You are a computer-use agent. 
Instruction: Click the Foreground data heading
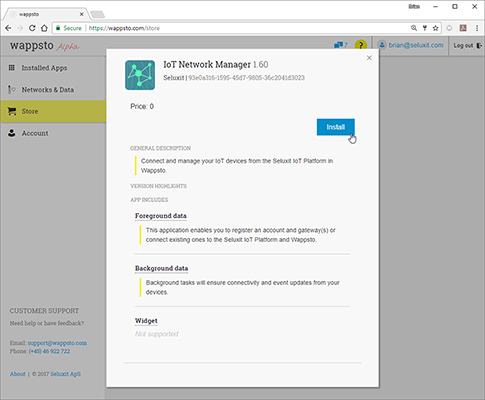click(161, 216)
